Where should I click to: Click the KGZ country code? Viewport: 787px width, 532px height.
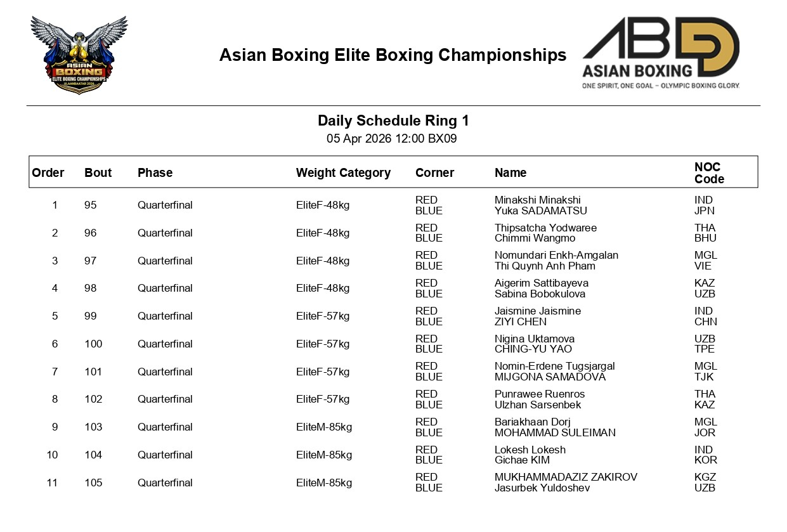tap(705, 477)
